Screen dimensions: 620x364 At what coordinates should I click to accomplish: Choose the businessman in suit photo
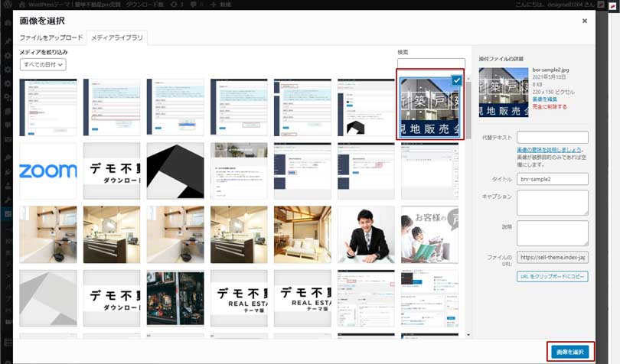366,234
